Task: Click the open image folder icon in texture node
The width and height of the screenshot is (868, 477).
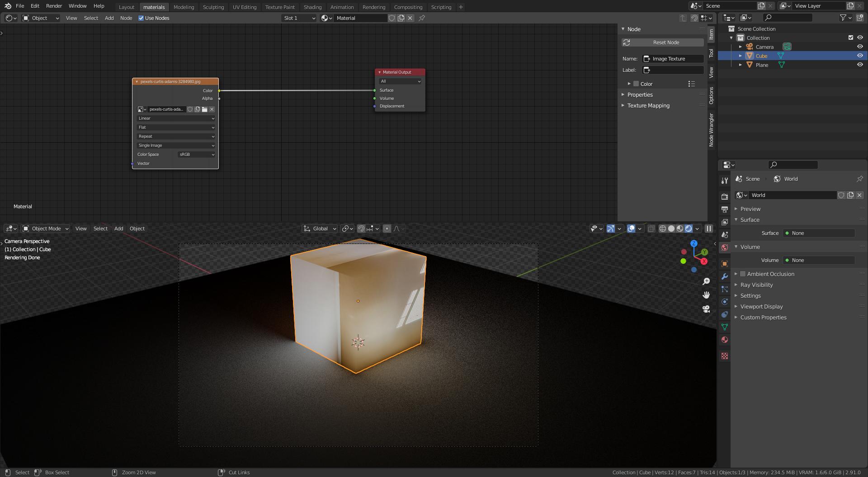Action: 205,109
